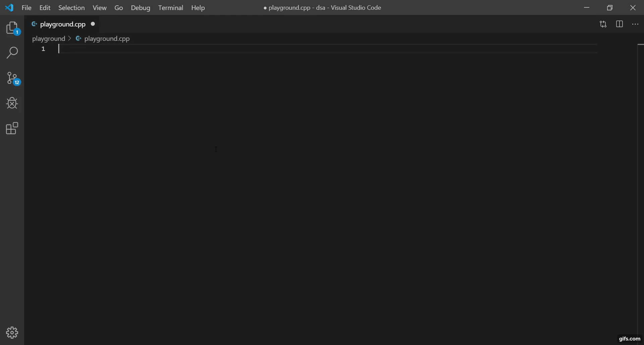Open the playground.cpp breadcrumb dropdown
644x345 pixels.
click(x=107, y=39)
